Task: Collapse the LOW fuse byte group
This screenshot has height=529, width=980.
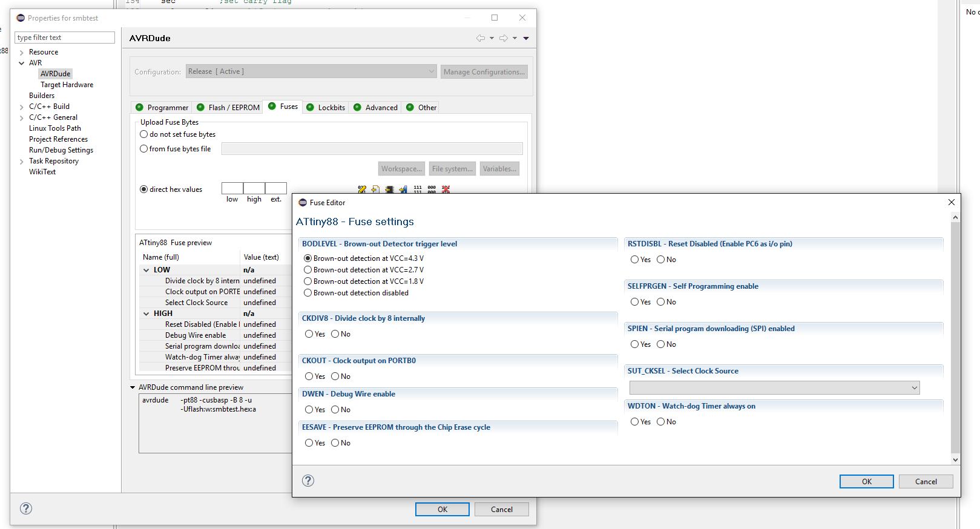Action: [x=146, y=270]
